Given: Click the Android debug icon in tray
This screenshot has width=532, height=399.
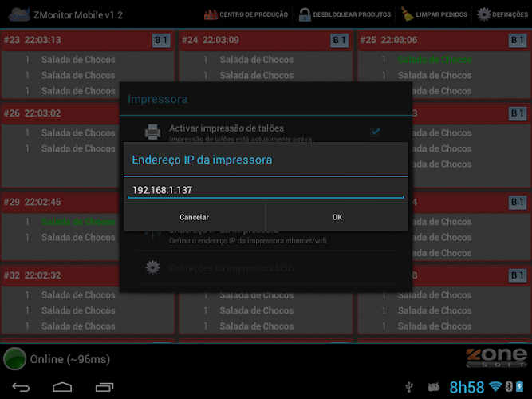Looking at the screenshot, I should tap(434, 387).
